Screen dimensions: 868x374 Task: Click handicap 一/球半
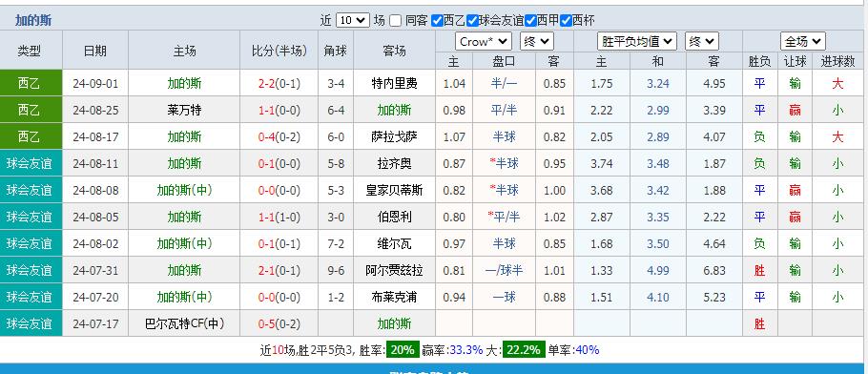(x=504, y=270)
